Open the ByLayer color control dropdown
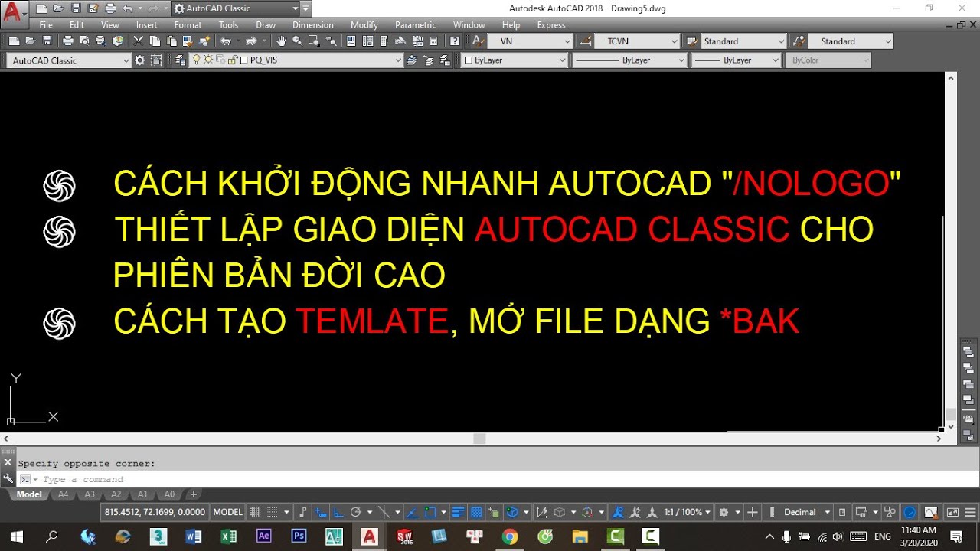The image size is (980, 551). 514,60
